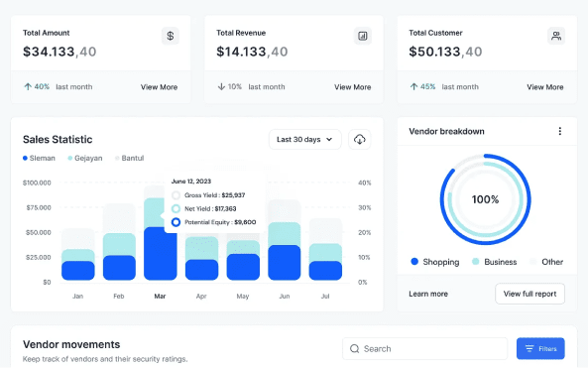
Task: Click the June 12, 2023 tooltip date
Action: tap(191, 182)
